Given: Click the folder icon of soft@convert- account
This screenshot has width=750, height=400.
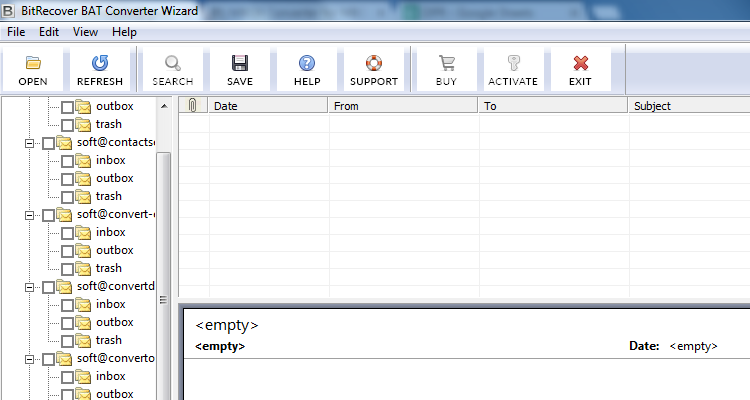Looking at the screenshot, I should point(64,214).
